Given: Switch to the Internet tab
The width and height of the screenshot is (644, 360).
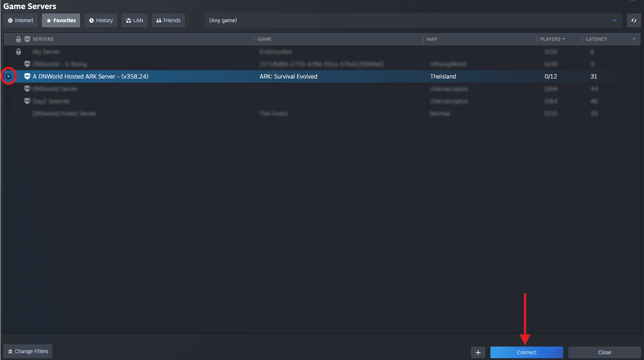Looking at the screenshot, I should pyautogui.click(x=21, y=20).
